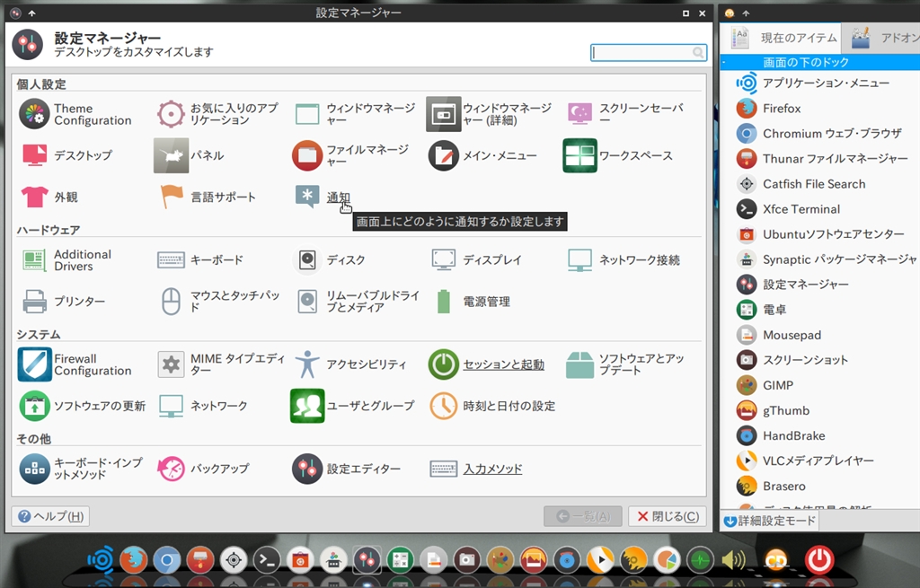This screenshot has width=920, height=588.
Task: Select Xfce Terminal list item
Action: (820, 209)
